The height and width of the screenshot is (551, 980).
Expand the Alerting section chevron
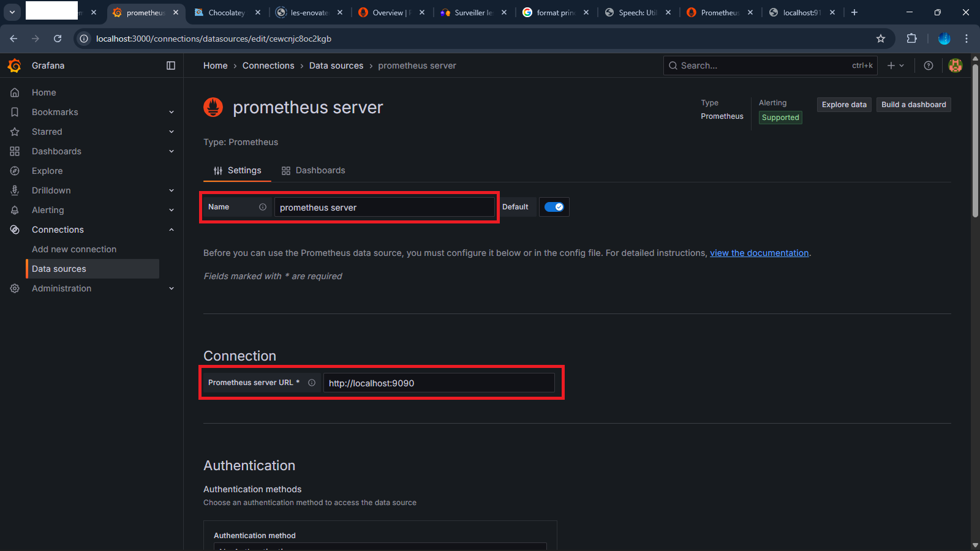[x=171, y=210]
